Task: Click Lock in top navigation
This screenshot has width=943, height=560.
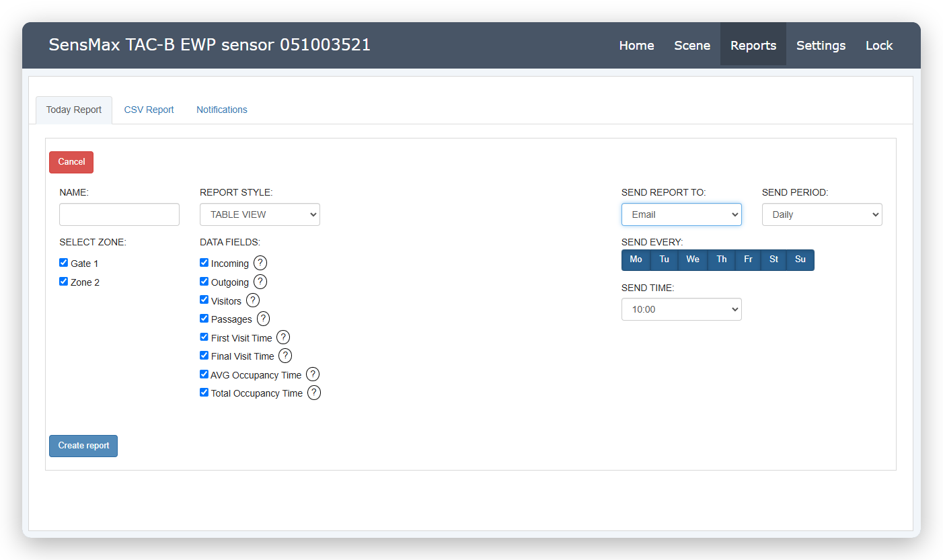Action: (x=879, y=46)
